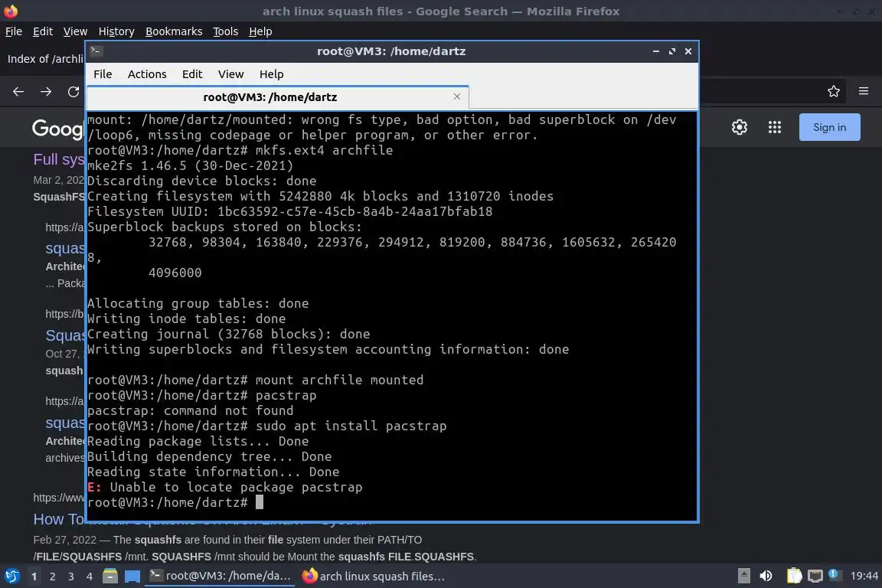Click the 'Filesystem UUID' line in terminal
The width and height of the screenshot is (882, 588).
tap(289, 211)
